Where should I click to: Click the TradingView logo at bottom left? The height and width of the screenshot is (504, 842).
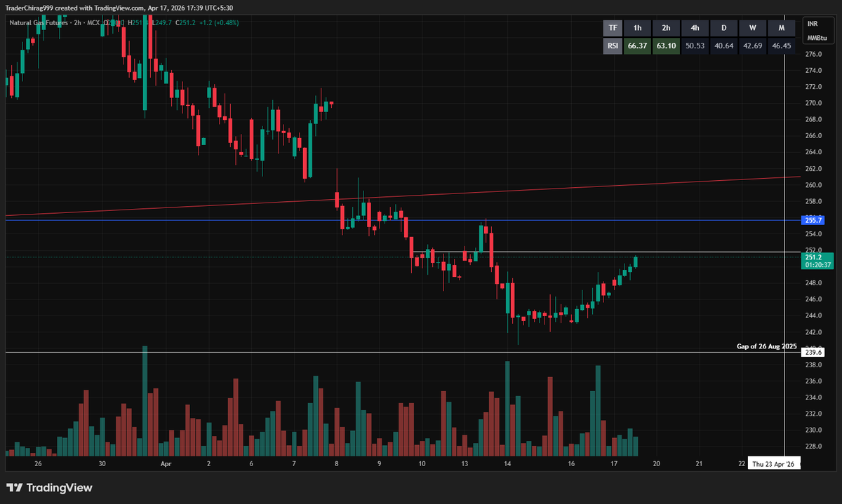click(49, 488)
